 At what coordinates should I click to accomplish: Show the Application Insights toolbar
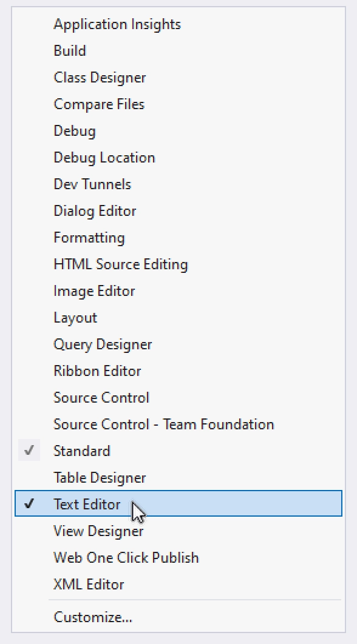point(178,24)
